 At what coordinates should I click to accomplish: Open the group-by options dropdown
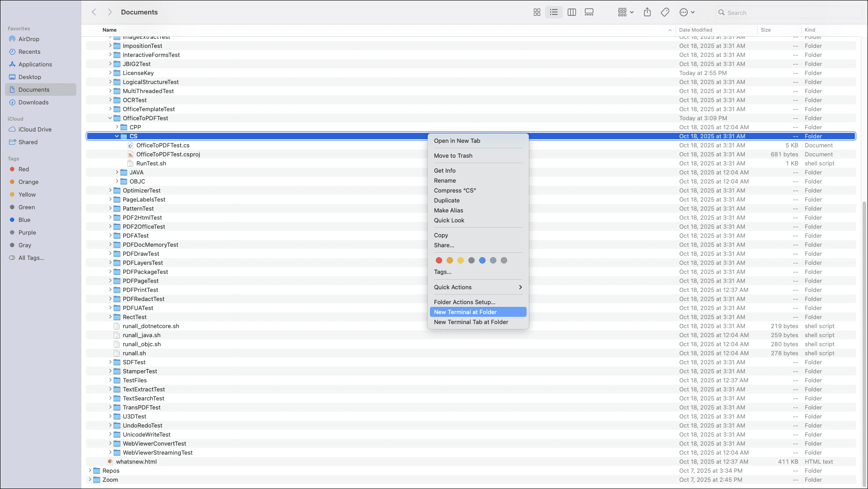(625, 12)
